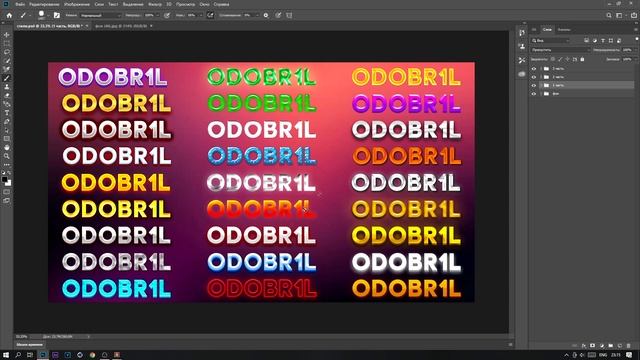
Task: Open layer opacity dropdown arrow
Action: pyautogui.click(x=635, y=50)
